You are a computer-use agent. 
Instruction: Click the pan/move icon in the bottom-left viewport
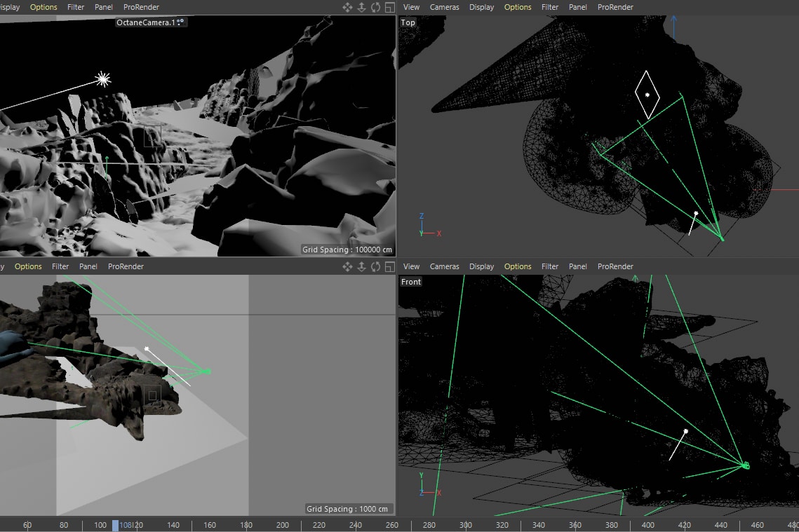(x=347, y=266)
